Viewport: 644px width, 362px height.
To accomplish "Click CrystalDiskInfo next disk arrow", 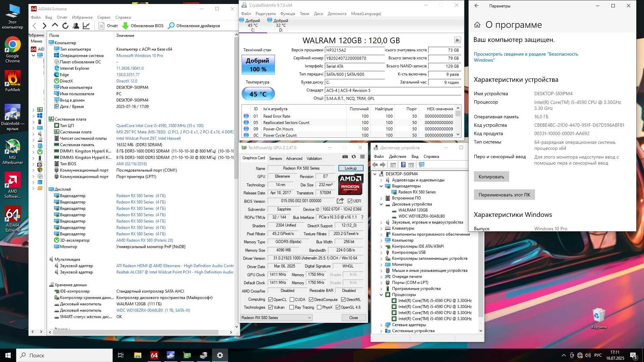I will (x=457, y=40).
